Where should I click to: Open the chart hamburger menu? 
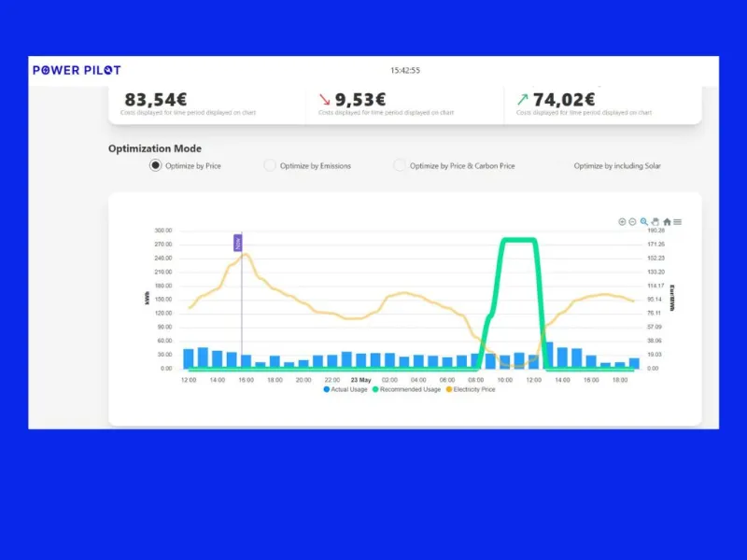pos(678,222)
